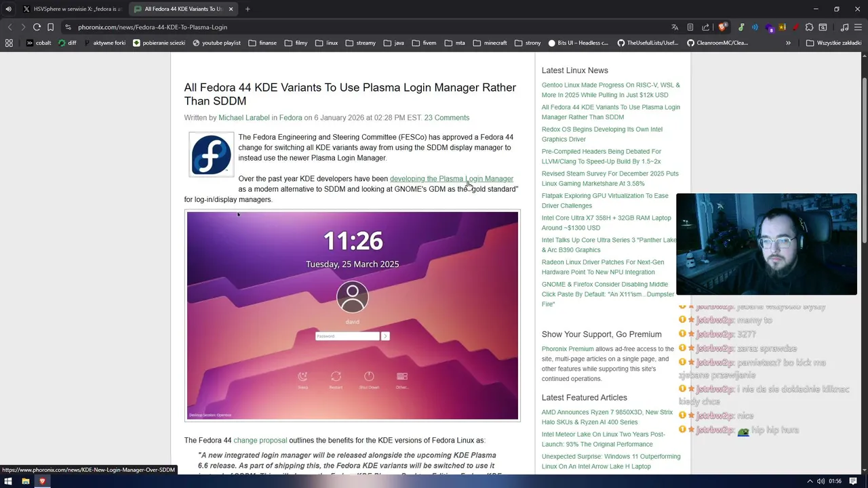Screen dimensions: 868x488
Task: Expand the fivem bookmark folder
Action: pos(424,43)
